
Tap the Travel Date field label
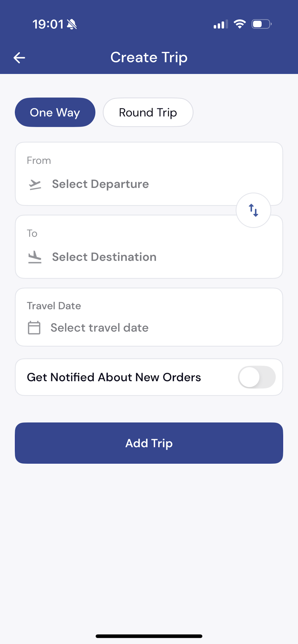[x=54, y=306]
